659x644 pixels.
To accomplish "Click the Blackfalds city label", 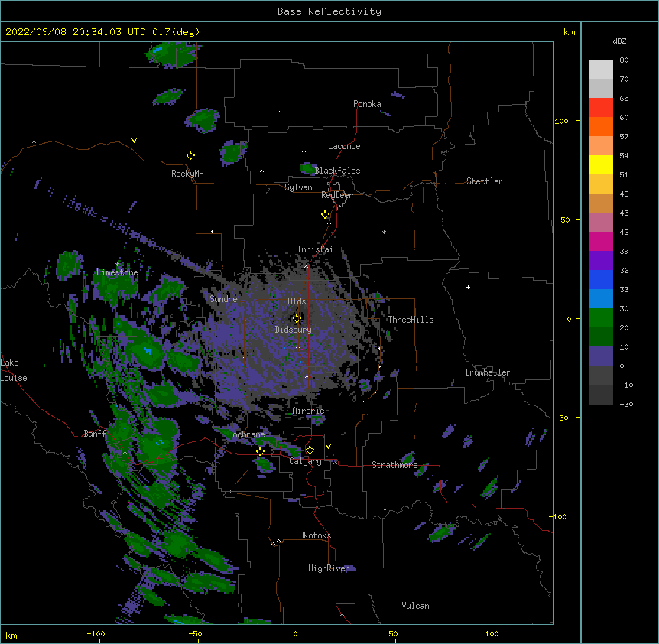I will click(337, 171).
